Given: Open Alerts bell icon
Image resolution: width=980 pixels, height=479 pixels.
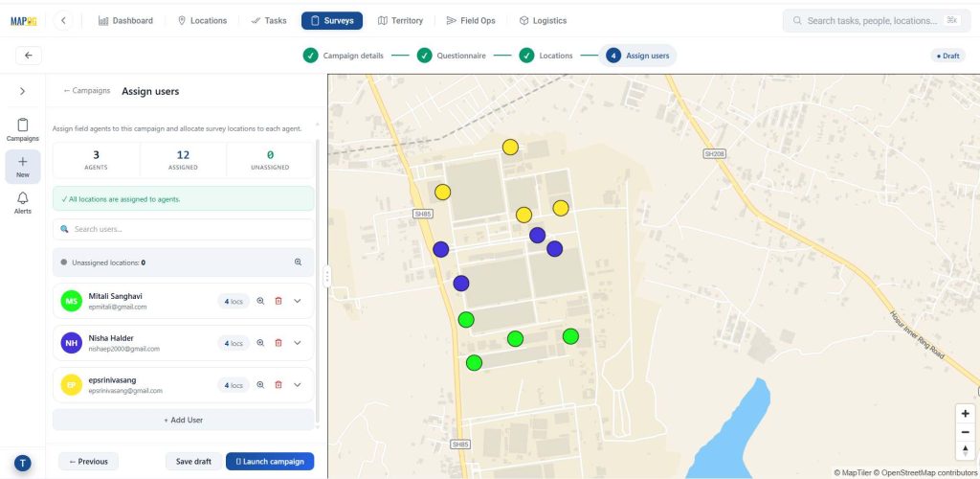Looking at the screenshot, I should coord(23,202).
